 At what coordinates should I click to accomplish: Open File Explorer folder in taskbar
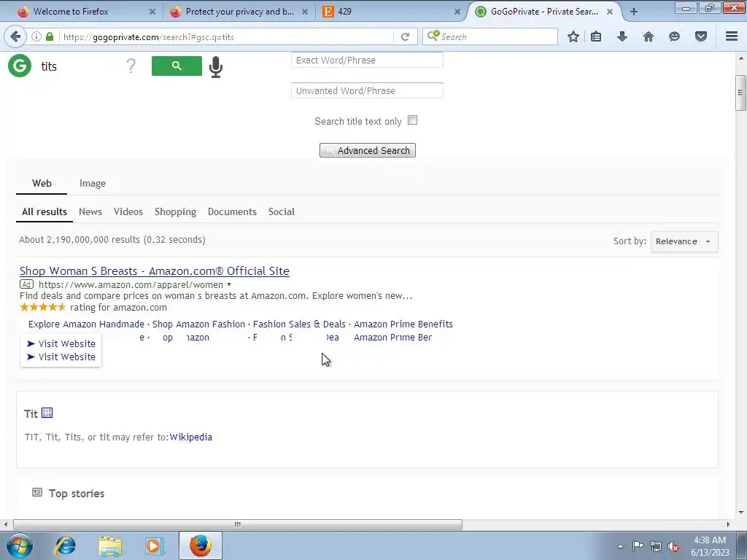click(x=110, y=545)
